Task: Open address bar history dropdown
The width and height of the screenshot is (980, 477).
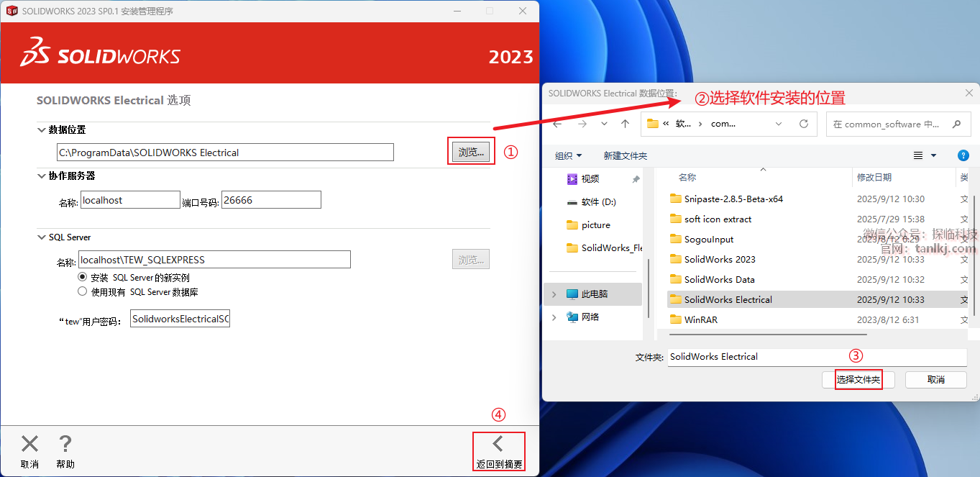Action: (x=779, y=124)
